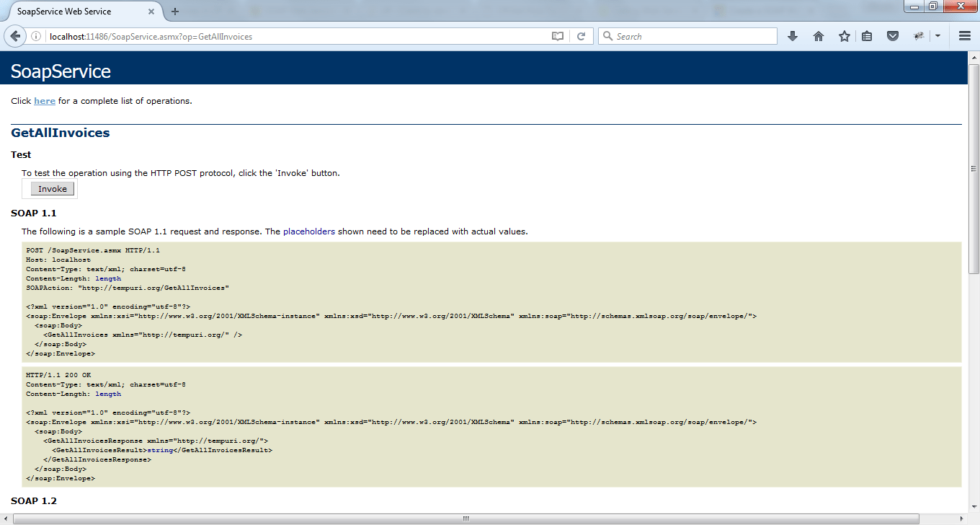Toggle Reader View in address bar
The height and width of the screenshot is (525, 980).
click(x=557, y=36)
